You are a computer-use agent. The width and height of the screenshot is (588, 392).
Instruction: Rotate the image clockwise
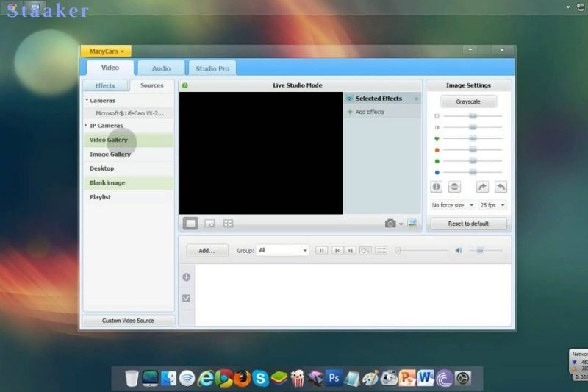tap(482, 186)
